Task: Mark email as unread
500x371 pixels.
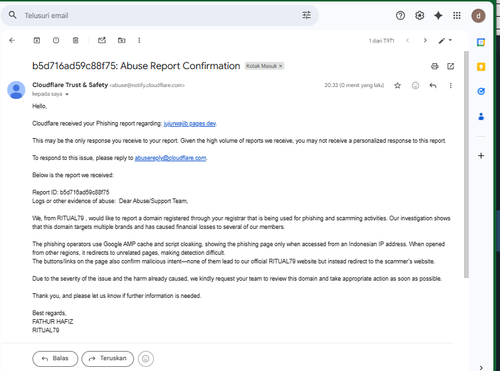Action: (x=102, y=40)
